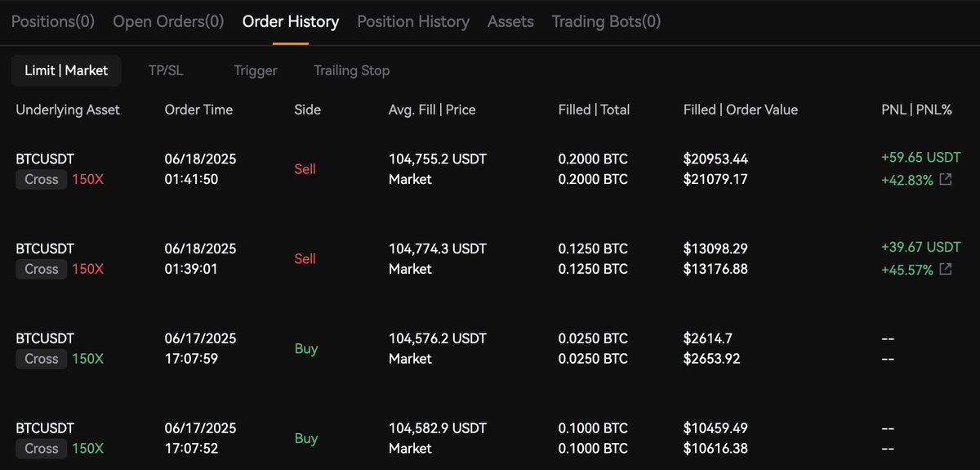This screenshot has width=980, height=470.
Task: Click BTCUSDT in the 17:07:59 Buy order
Action: click(45, 338)
